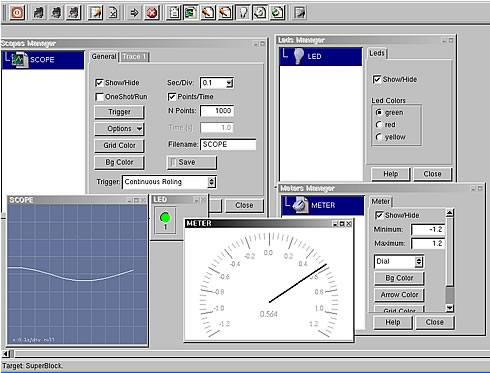
Task: Open the Sec/Div dropdown showing 0.1
Action: 230,83
